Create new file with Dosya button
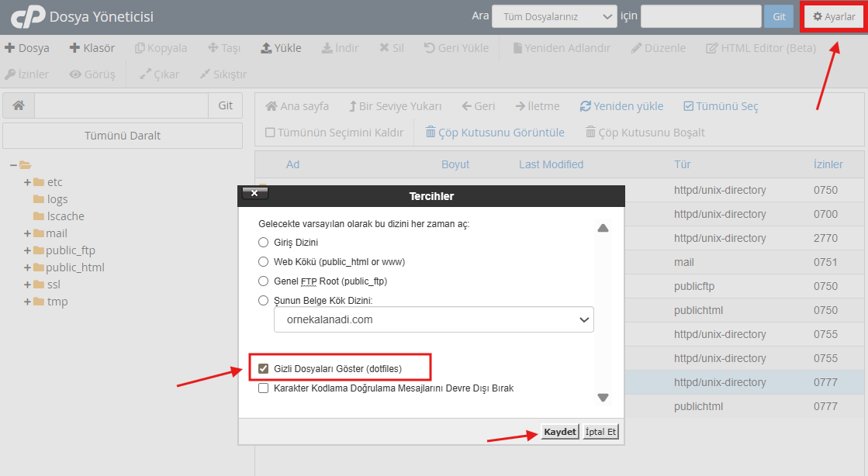 tap(27, 48)
